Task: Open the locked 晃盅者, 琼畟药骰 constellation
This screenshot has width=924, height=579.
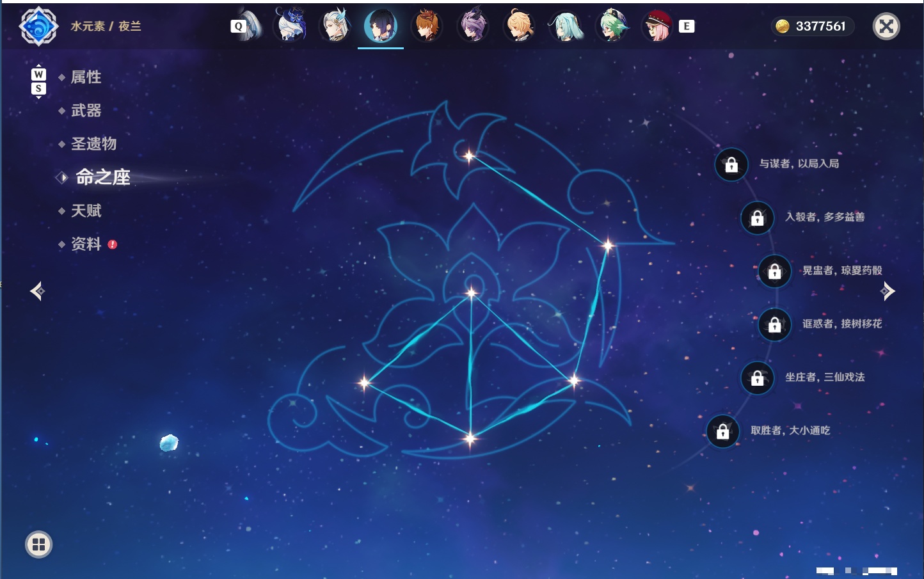Action: tap(775, 271)
